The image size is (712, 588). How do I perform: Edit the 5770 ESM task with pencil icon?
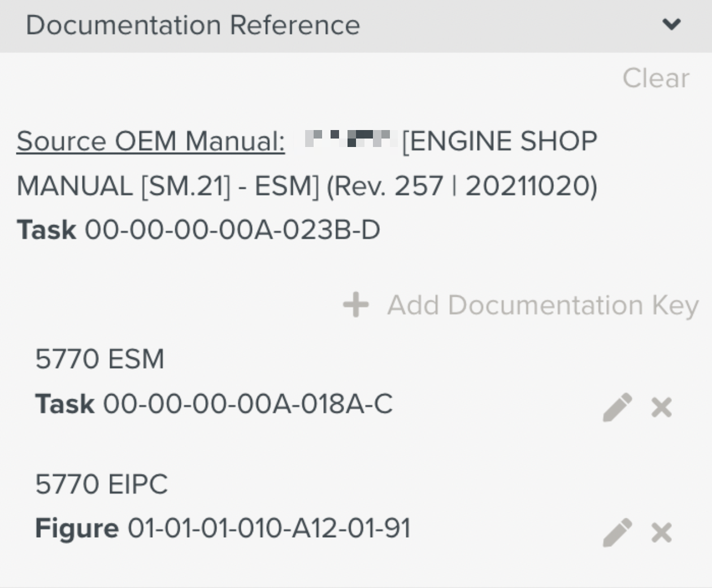(x=617, y=407)
